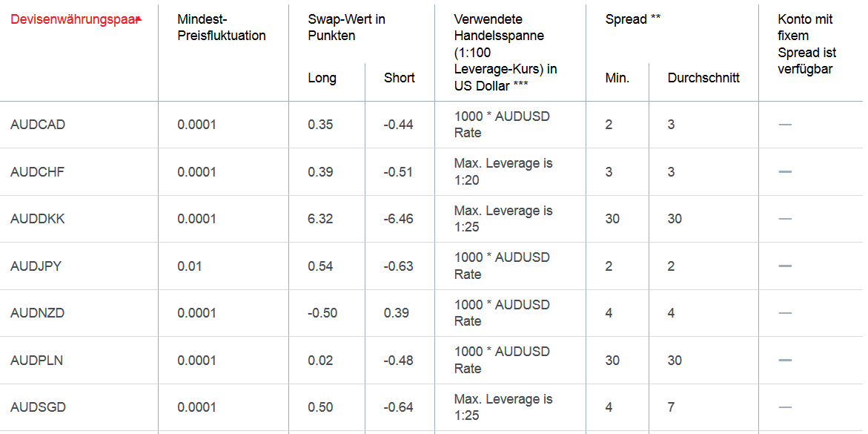Screen dimensions: 868x434
Task: Click the AUDPLN currency pair
Action: pos(36,361)
